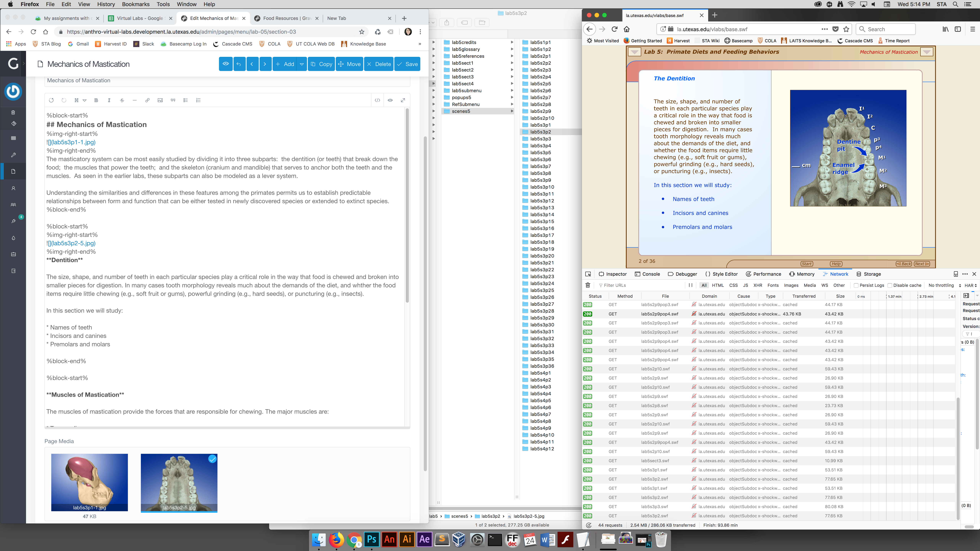
Task: Toggle bold formatting in editor toolbar
Action: [x=96, y=100]
